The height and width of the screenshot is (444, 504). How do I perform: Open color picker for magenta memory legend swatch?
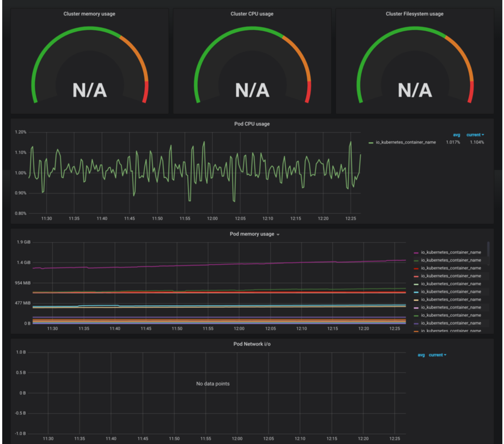[x=416, y=253]
